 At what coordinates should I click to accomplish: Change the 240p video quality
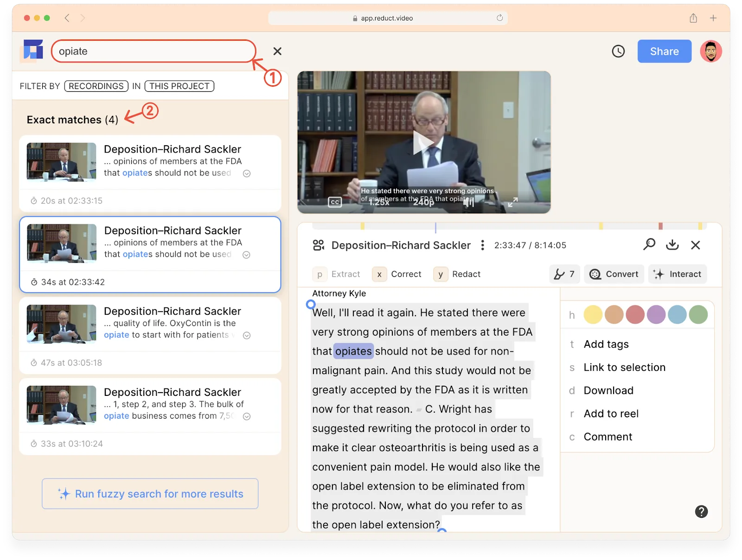coord(423,203)
